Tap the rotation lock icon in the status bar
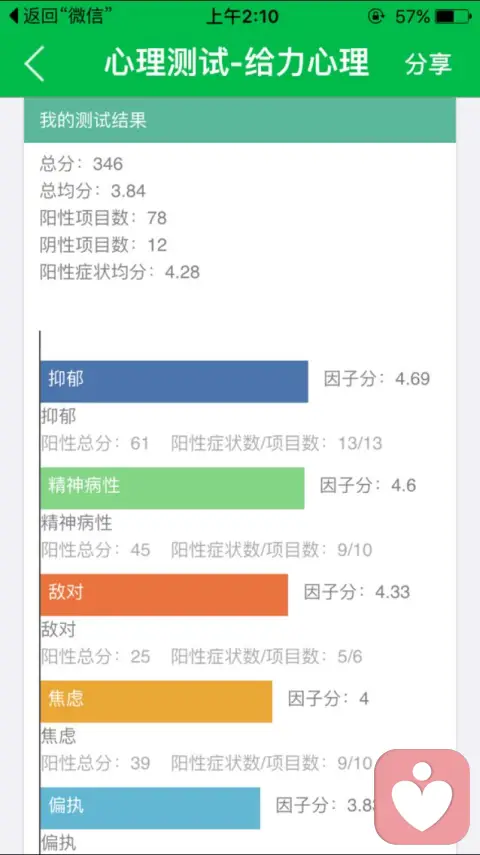 376,17
